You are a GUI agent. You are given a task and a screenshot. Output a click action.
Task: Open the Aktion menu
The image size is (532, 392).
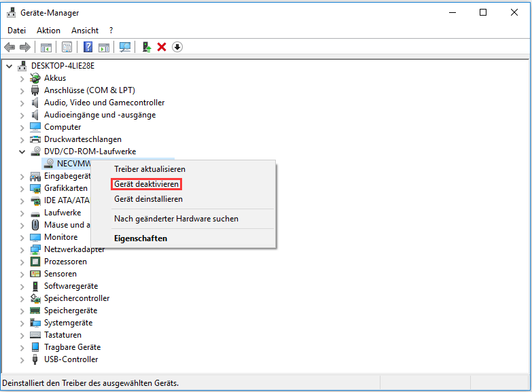tap(48, 31)
